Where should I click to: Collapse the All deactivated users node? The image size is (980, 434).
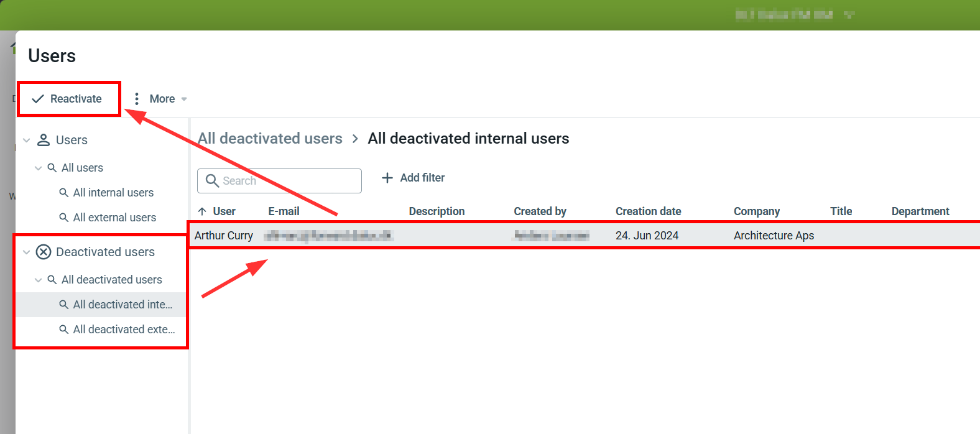coord(39,280)
